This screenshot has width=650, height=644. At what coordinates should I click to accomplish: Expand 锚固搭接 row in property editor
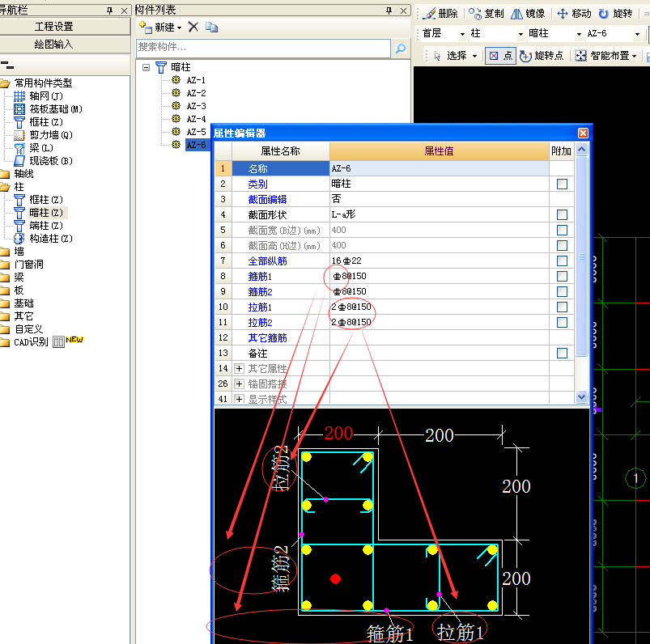pos(239,383)
